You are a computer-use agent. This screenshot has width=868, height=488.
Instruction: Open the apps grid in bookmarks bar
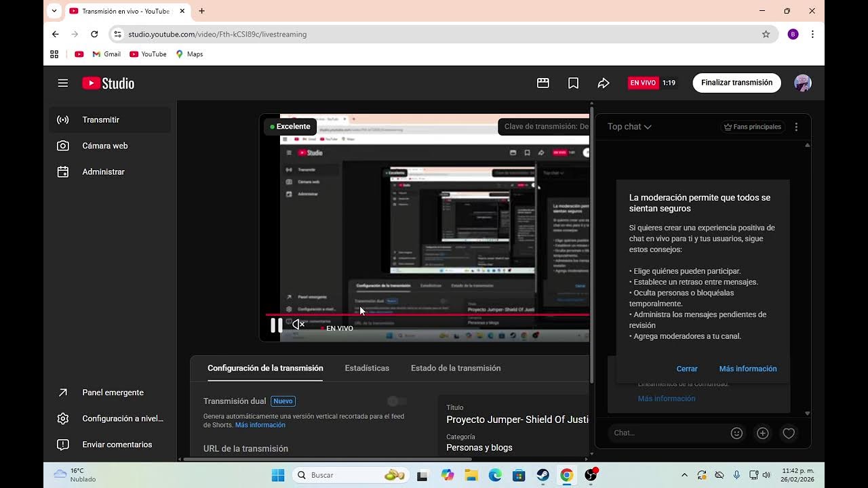[x=54, y=54]
